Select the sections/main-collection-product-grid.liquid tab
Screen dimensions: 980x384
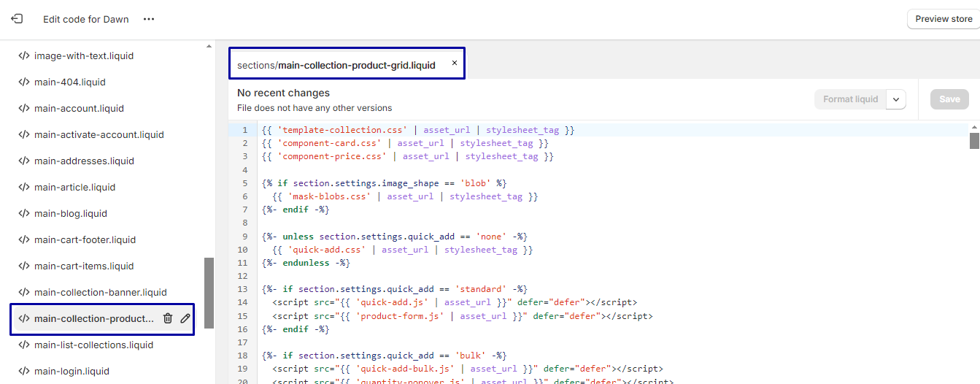pos(336,65)
